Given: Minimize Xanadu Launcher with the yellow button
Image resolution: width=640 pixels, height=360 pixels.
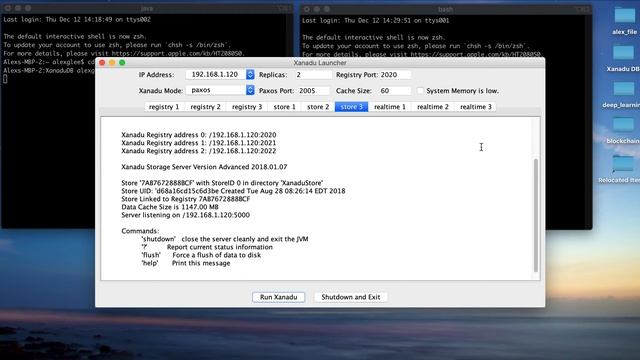Looking at the screenshot, I should click(x=112, y=62).
